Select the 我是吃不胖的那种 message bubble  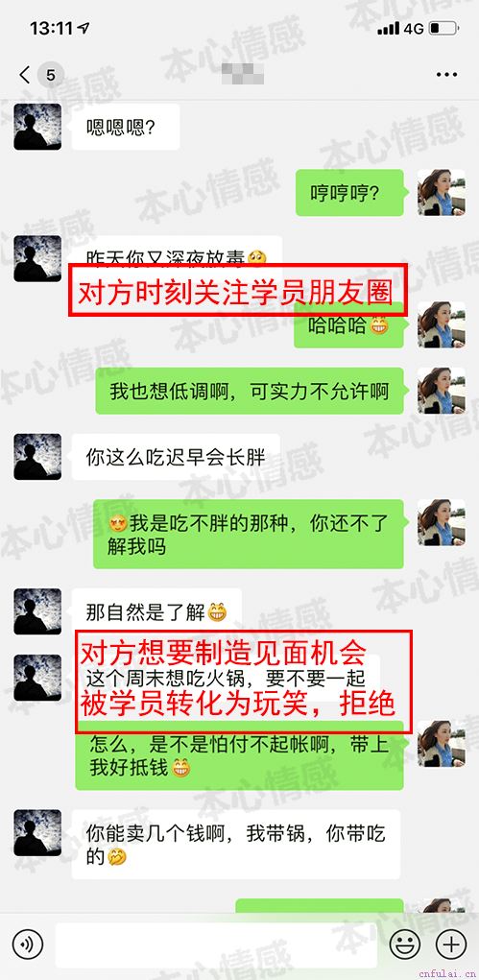coord(249,535)
